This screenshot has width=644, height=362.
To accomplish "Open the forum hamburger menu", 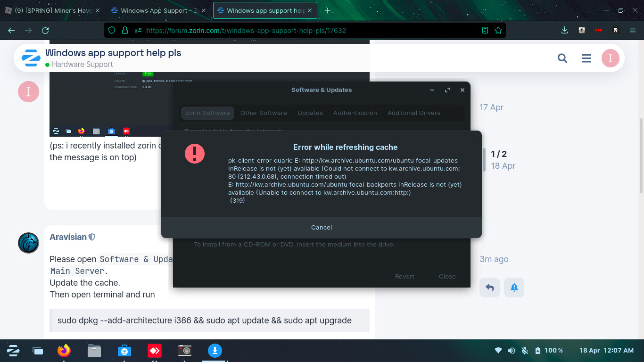I will [586, 58].
